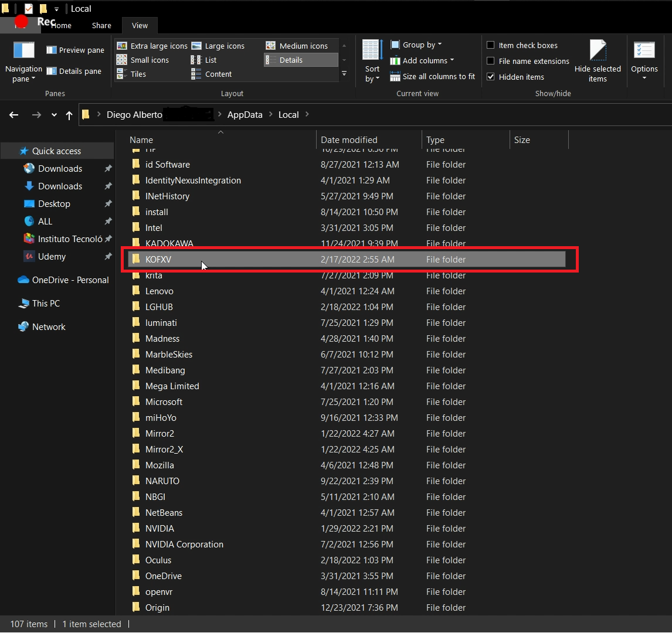Click the Navigation pane icon
Screen dimensions: 672x633
[23, 51]
